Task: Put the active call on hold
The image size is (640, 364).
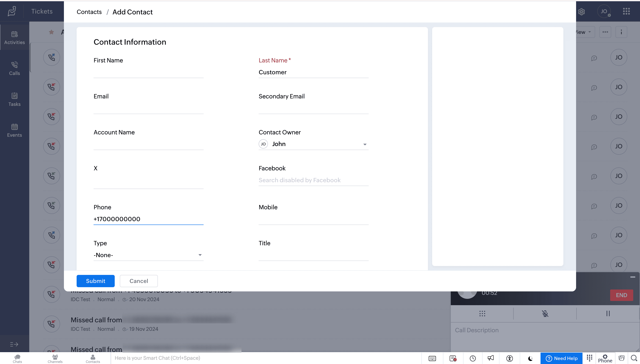Action: pos(608,313)
